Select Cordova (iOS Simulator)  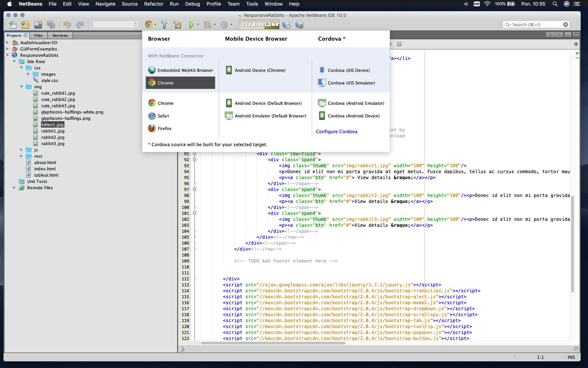tap(347, 83)
